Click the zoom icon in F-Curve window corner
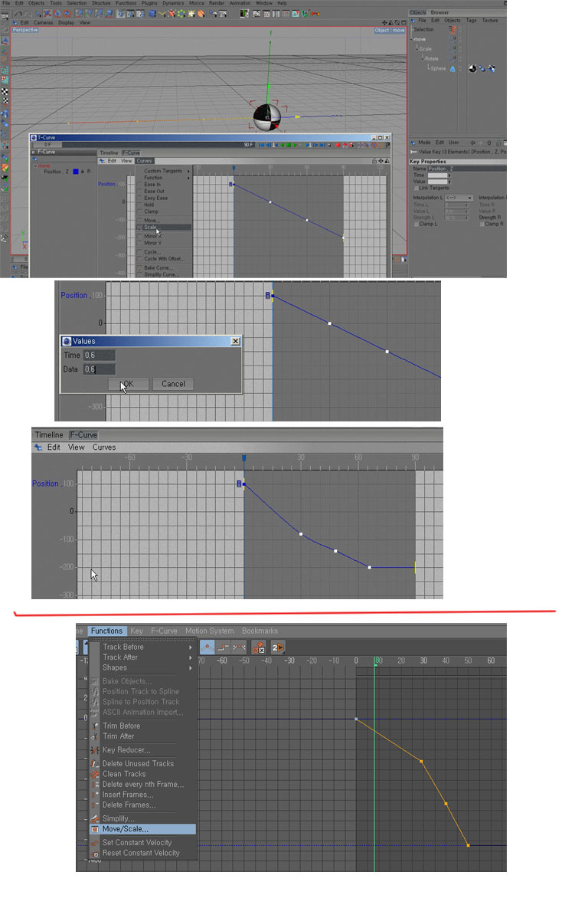Viewport: 588px width, 908px height. point(387,161)
